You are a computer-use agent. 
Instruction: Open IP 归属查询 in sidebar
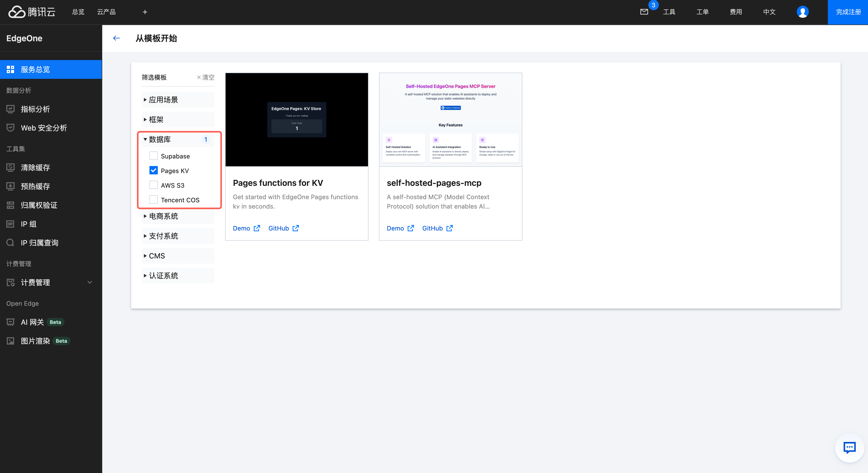tap(39, 243)
